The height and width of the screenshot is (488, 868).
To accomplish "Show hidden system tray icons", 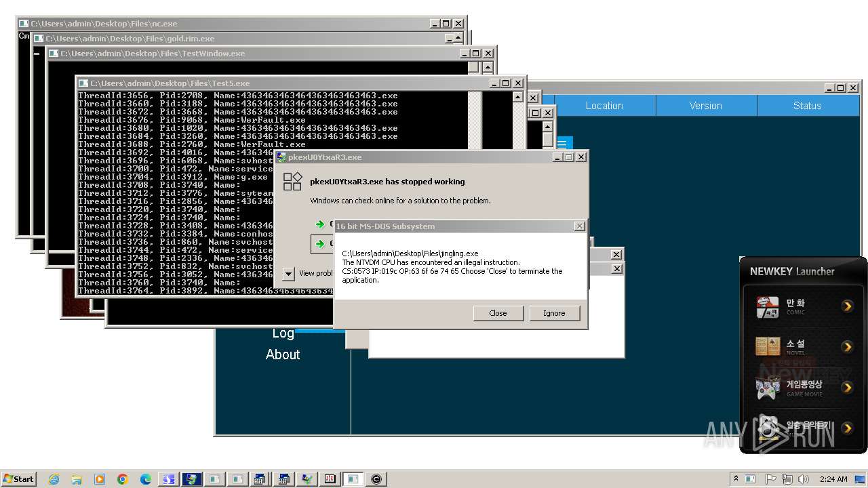I will (x=737, y=479).
